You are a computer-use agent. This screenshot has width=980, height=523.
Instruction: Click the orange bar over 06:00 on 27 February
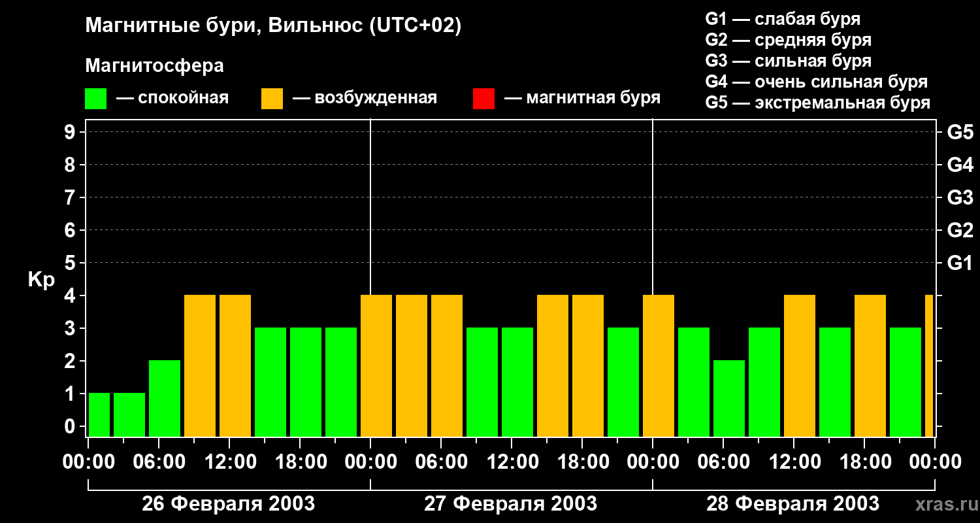[447, 365]
